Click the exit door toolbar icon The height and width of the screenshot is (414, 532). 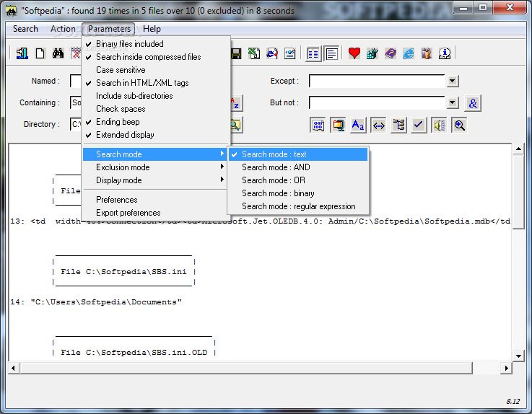coord(22,53)
